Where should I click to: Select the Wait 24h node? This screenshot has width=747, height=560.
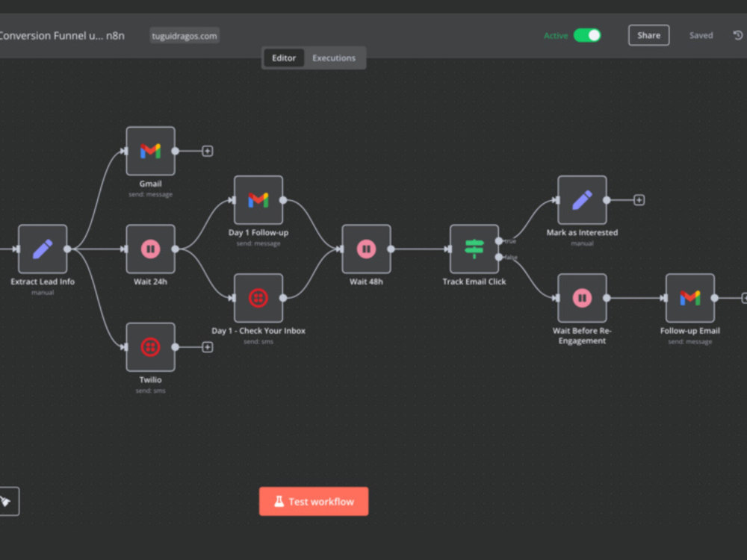[151, 249]
